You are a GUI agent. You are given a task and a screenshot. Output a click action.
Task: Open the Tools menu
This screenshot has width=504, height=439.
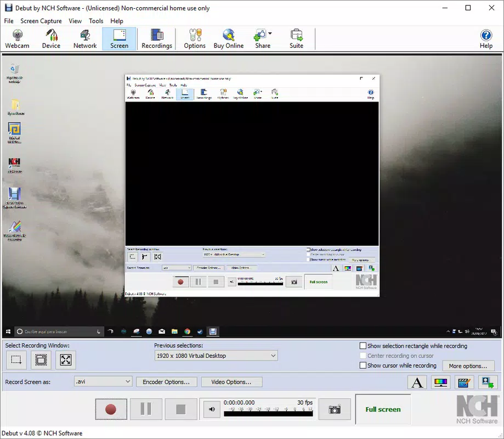96,21
